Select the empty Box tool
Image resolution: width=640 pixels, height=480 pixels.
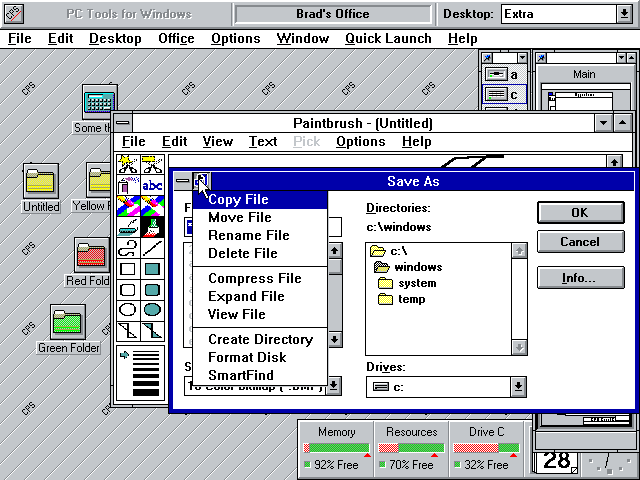128,269
